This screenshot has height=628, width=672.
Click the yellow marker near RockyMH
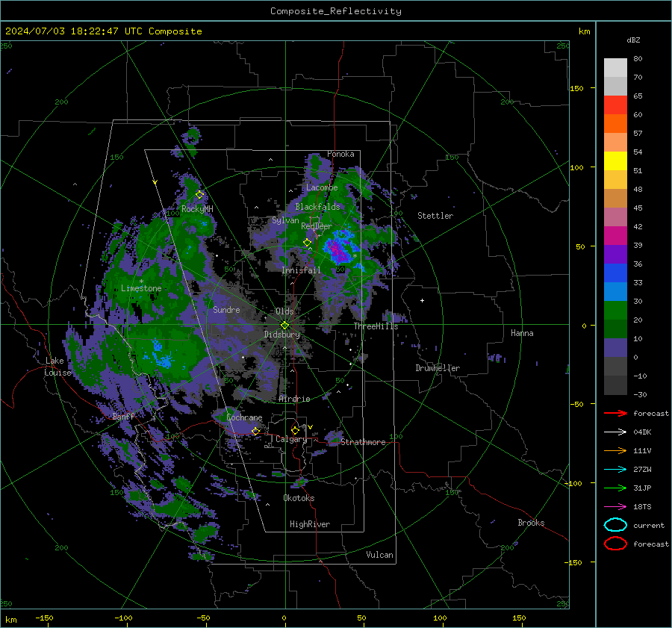(199, 195)
